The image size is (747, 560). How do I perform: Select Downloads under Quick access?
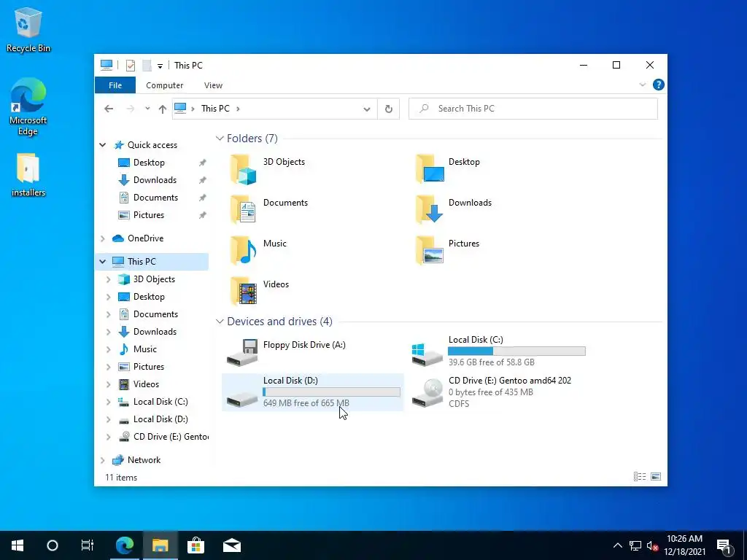tap(155, 180)
